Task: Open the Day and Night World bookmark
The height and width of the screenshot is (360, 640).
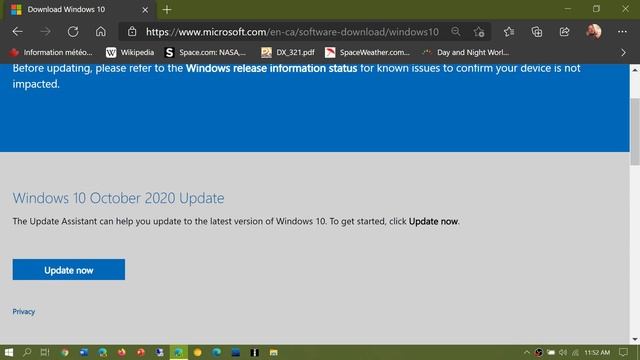Action: [x=466, y=52]
